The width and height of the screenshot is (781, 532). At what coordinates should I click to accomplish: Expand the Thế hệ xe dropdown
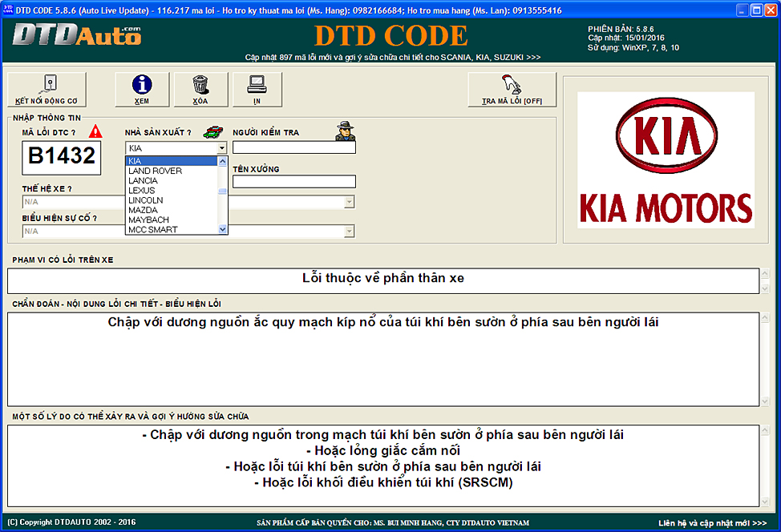[349, 202]
